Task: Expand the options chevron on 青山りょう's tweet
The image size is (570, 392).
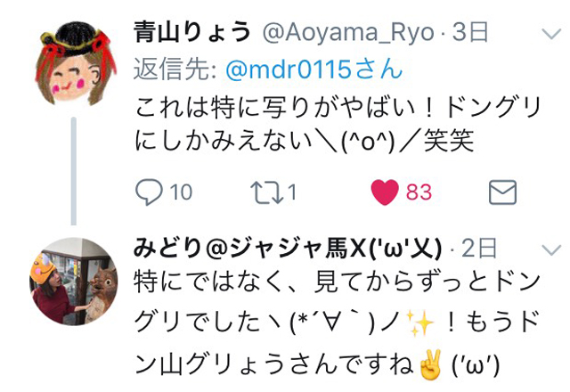Action: [551, 34]
